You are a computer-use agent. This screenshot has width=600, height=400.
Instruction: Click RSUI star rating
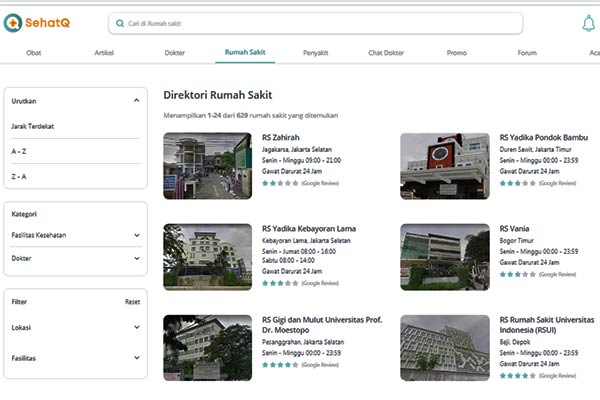point(517,376)
